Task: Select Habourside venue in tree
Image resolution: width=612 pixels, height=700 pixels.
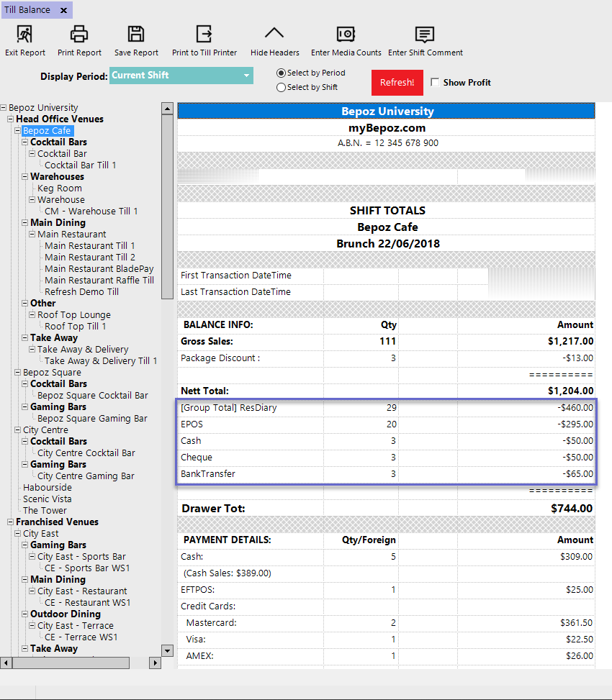Action: [48, 488]
